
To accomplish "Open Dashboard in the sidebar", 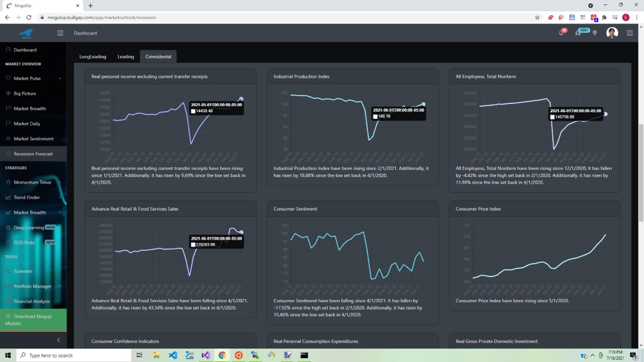I will coord(25,50).
